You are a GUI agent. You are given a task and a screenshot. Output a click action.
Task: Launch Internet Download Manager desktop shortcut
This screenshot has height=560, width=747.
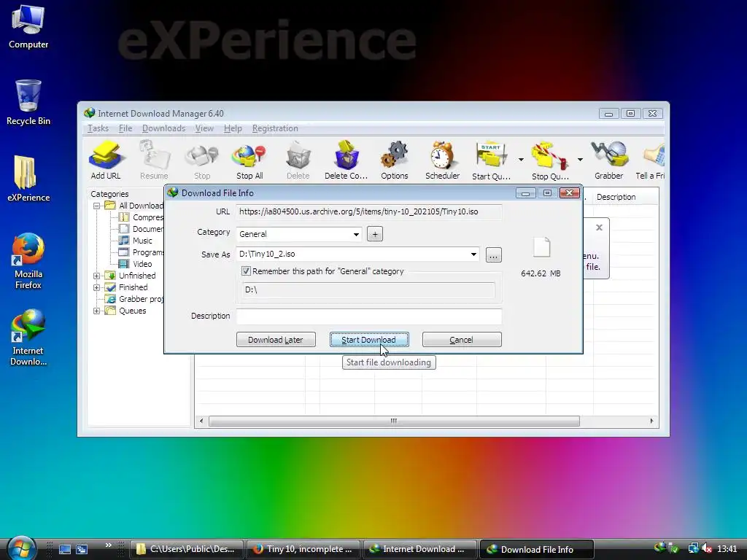coord(28,338)
